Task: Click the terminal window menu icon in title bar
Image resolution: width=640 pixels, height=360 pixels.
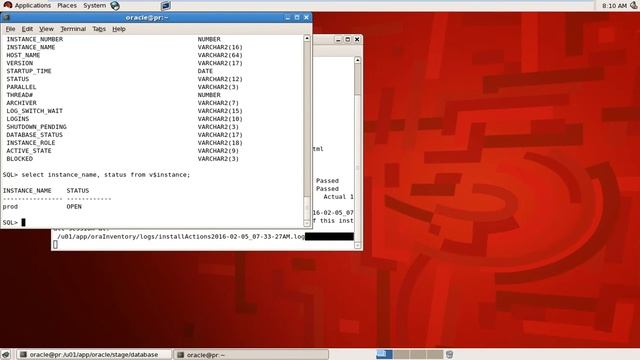Action: pos(6,18)
